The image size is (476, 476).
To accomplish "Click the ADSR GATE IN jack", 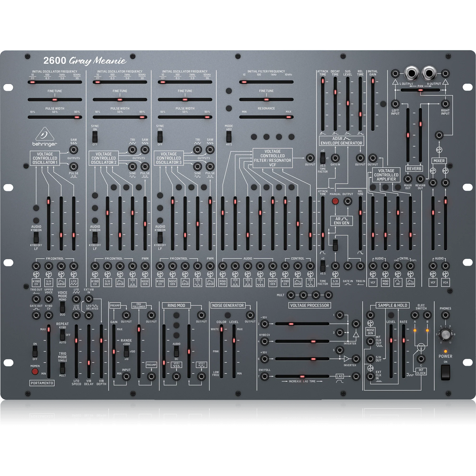I will [335, 158].
